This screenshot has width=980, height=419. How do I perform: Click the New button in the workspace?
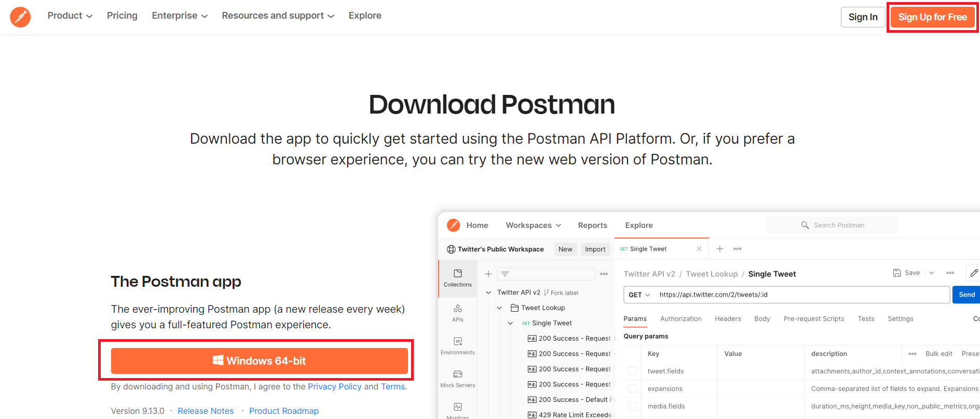pos(565,249)
